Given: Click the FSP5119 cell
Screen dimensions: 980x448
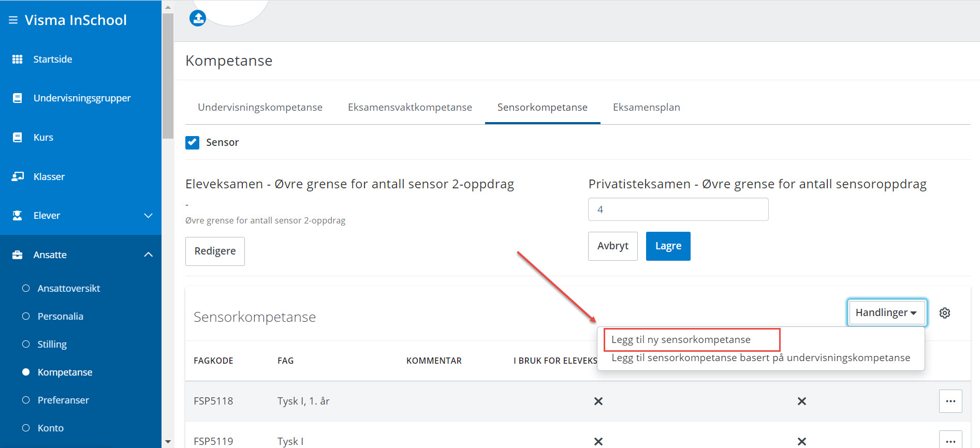Looking at the screenshot, I should [x=213, y=441].
